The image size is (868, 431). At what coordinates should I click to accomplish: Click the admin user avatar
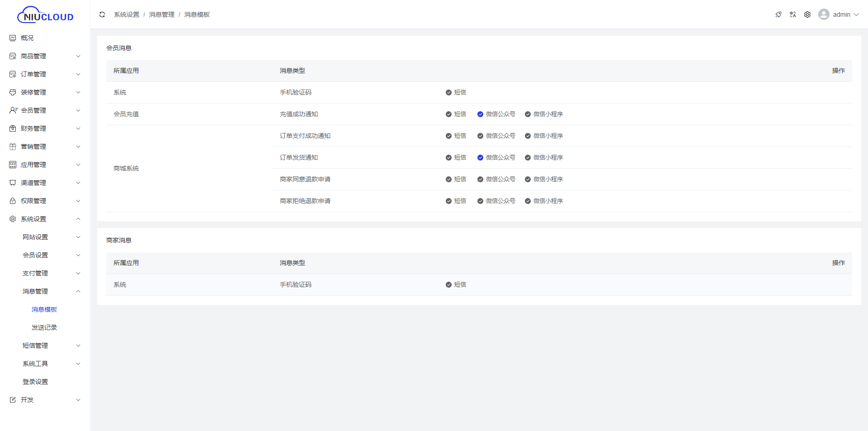(824, 14)
